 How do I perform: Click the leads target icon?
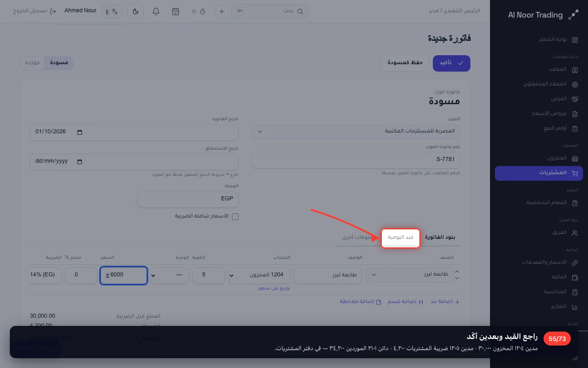click(575, 84)
